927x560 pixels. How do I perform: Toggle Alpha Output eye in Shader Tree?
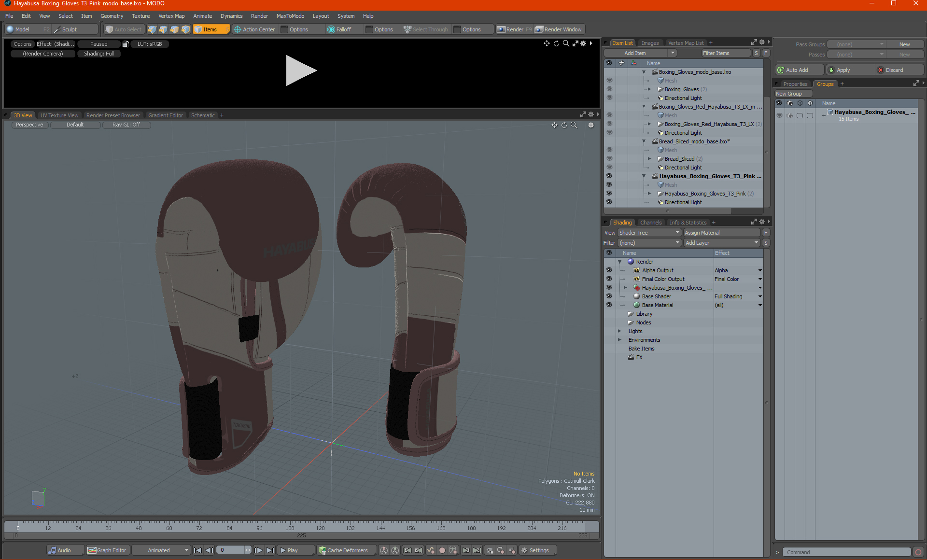coord(609,270)
